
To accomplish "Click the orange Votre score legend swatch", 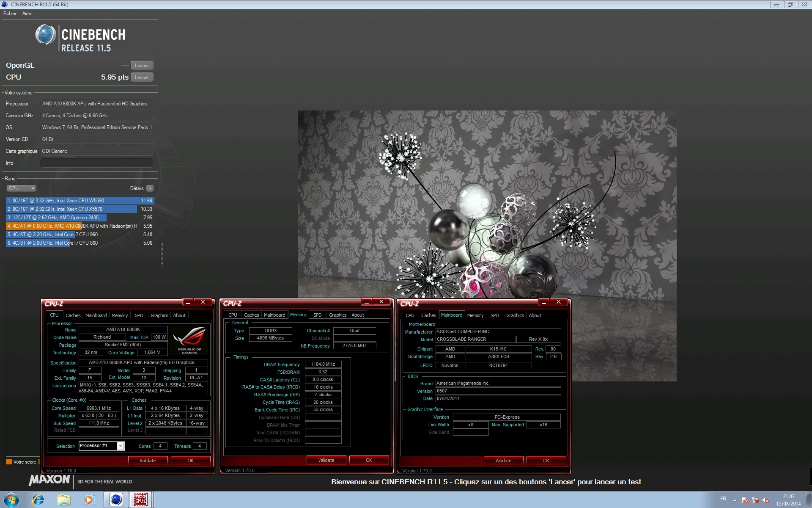I will click(9, 462).
